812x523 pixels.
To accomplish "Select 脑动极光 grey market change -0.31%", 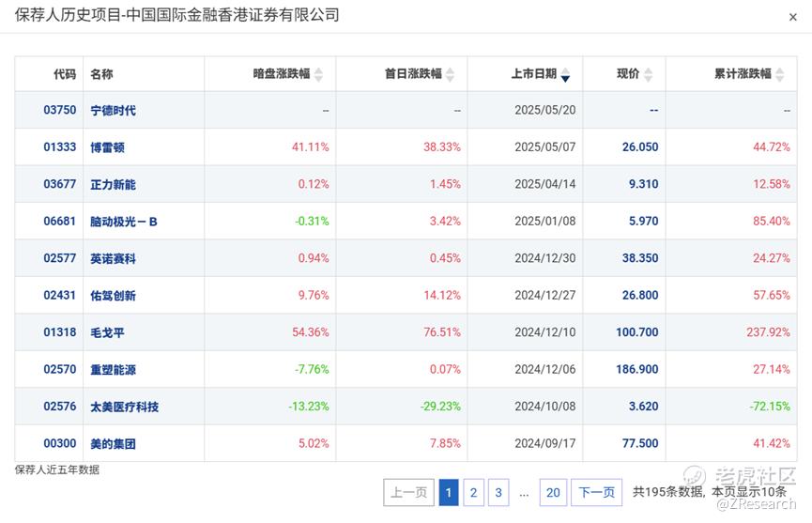I will pyautogui.click(x=312, y=221).
